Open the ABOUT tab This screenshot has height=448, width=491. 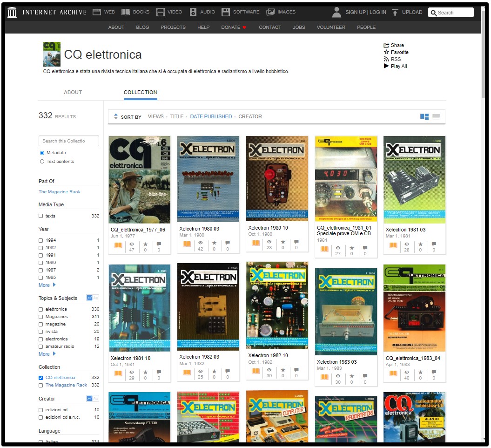click(73, 92)
